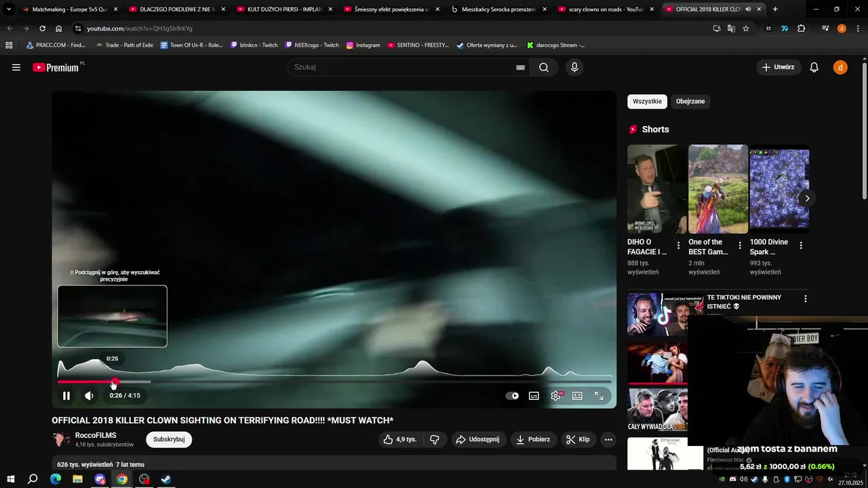This screenshot has height=488, width=868.
Task: Open options for One of the BEST Gam short
Action: tap(740, 245)
